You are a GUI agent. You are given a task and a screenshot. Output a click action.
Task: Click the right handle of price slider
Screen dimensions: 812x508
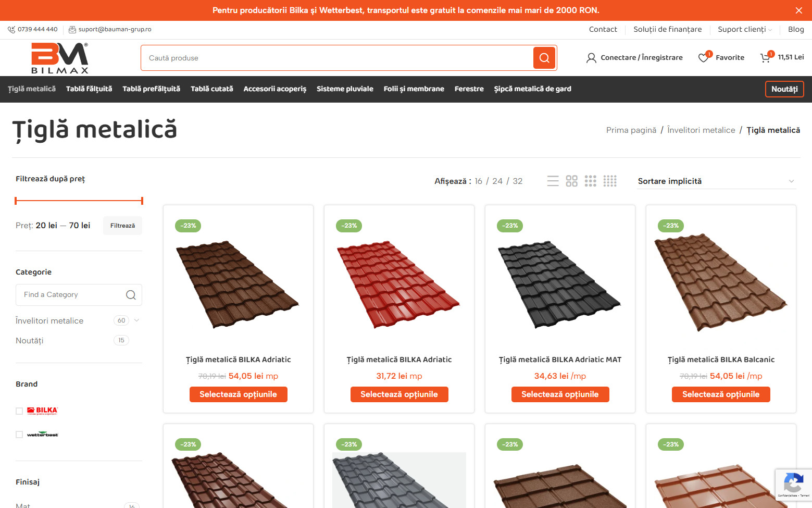click(142, 201)
